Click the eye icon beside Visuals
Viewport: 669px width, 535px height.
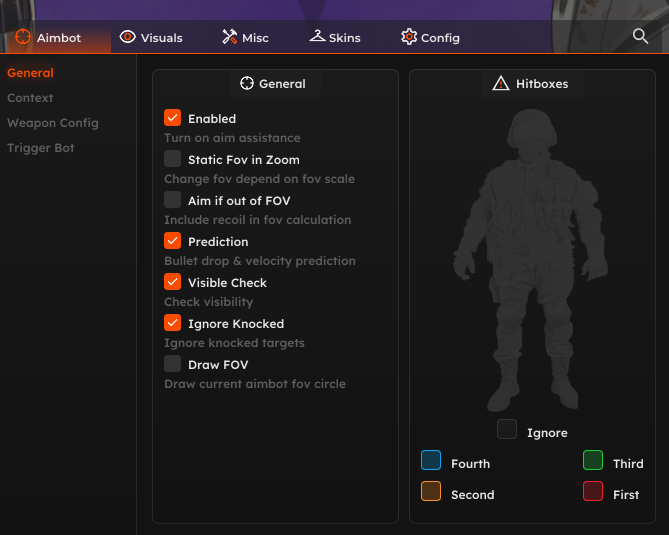pyautogui.click(x=127, y=37)
